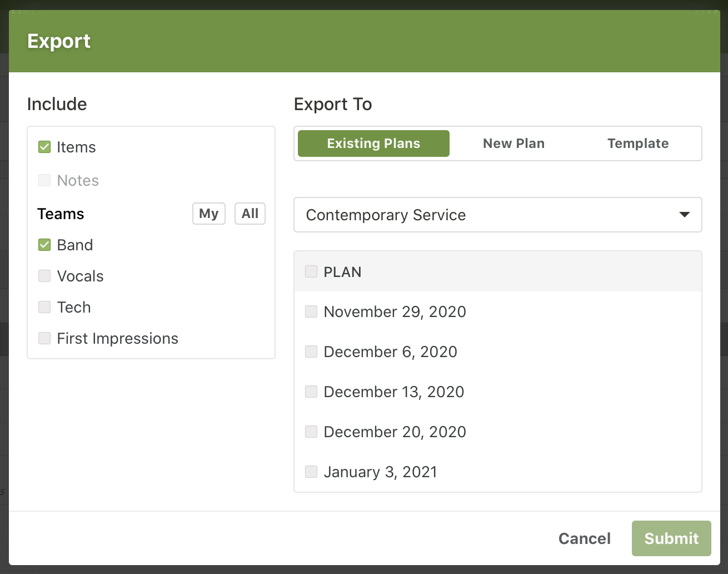Click the All teams button
728x574 pixels.
(250, 214)
